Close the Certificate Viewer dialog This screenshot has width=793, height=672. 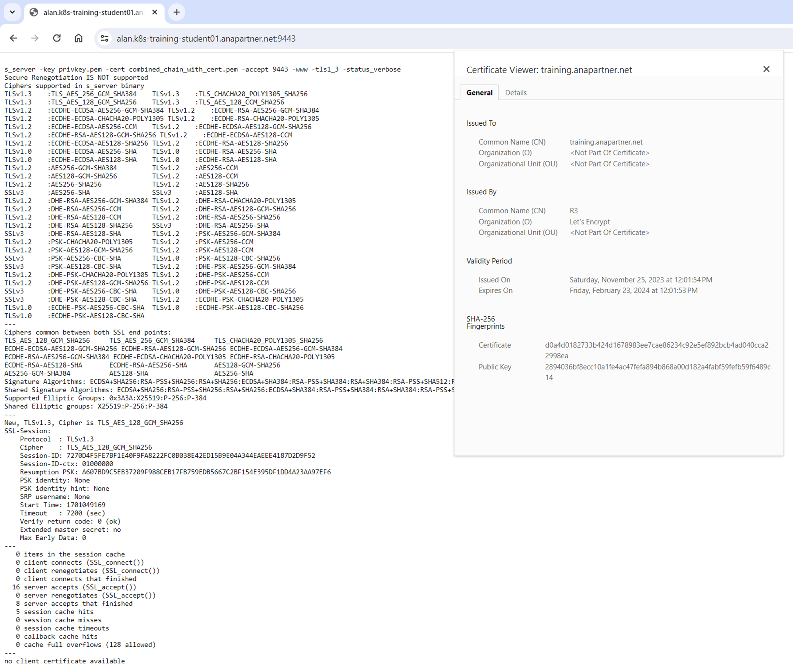[x=766, y=69]
